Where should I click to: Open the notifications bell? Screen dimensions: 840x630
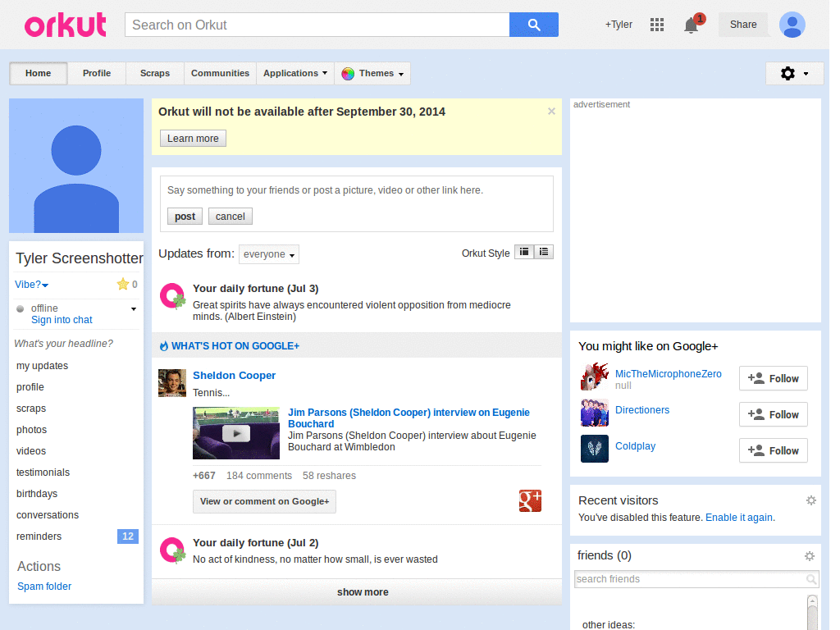coord(692,25)
